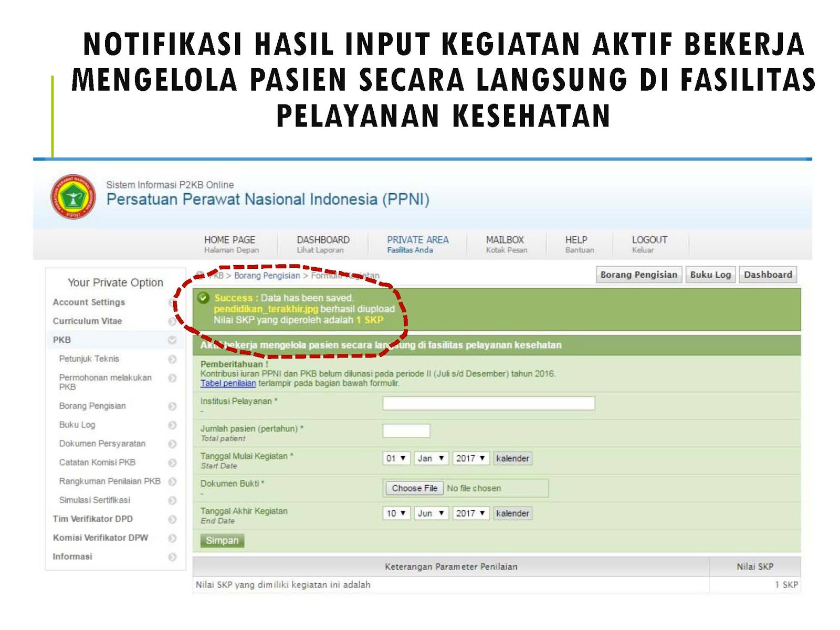840x630 pixels.
Task: Click the Buku Log top button
Action: pyautogui.click(x=710, y=275)
